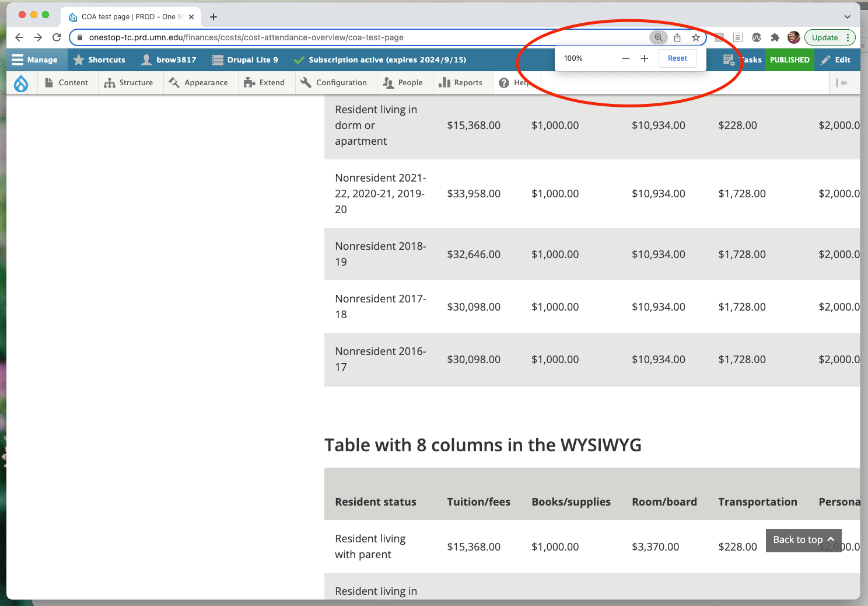Expand the brow3817 user menu
The width and height of the screenshot is (868, 606).
[169, 60]
